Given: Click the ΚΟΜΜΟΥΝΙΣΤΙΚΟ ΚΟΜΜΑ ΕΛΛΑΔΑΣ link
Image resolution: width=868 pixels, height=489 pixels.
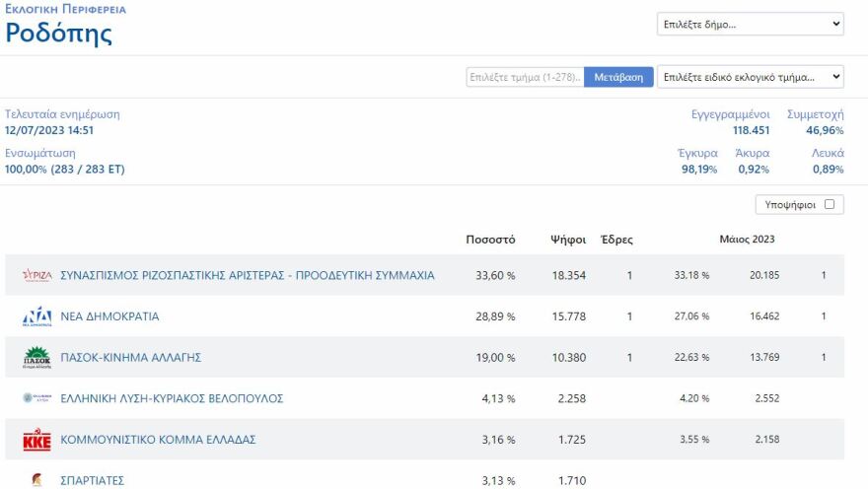Looking at the screenshot, I should click(158, 440).
